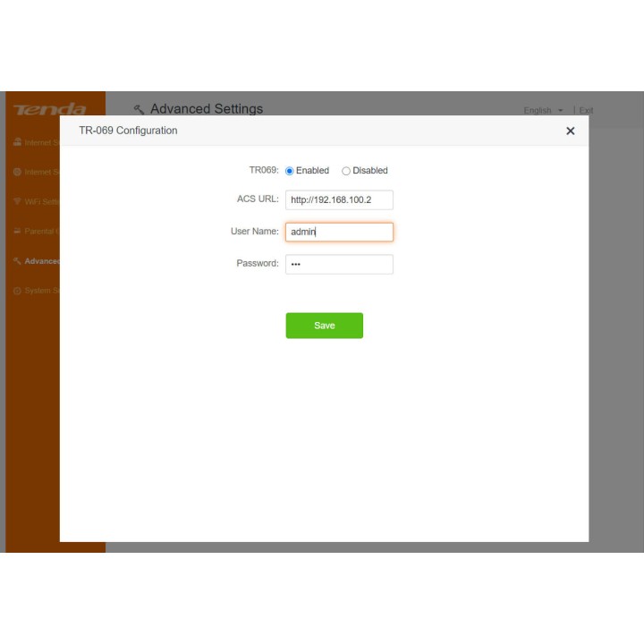The width and height of the screenshot is (644, 644).
Task: Click the Advanced wrench icon in sidebar
Action: [x=17, y=261]
